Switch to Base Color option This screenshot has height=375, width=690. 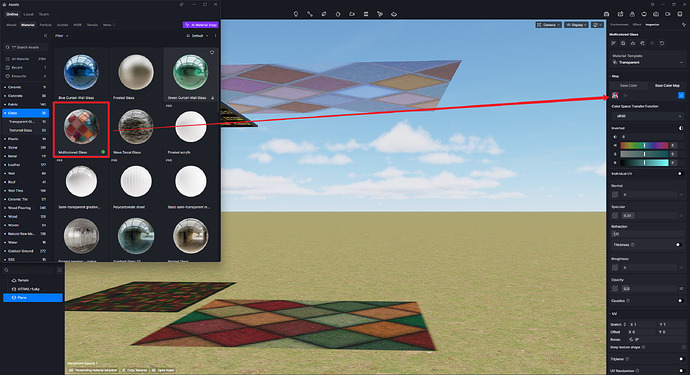(628, 85)
